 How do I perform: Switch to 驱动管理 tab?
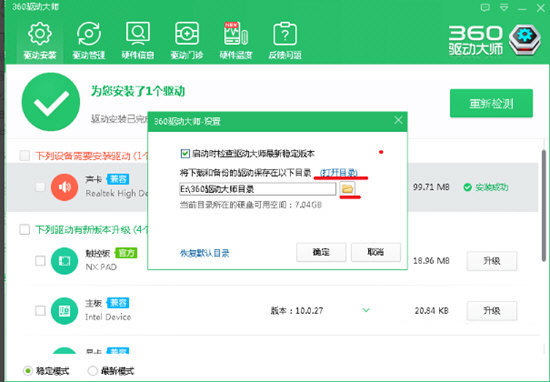point(89,41)
